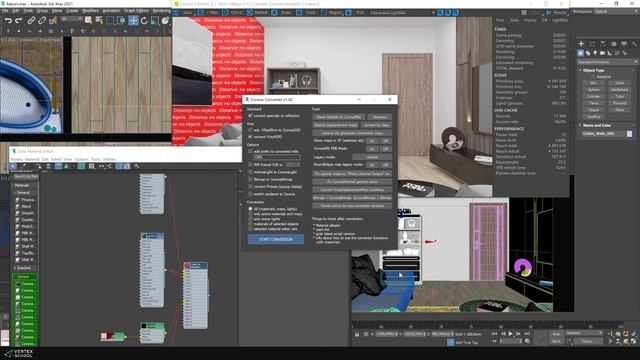Switch to the LightMix tab in Corona VFB
640x360 pixels.
[x=560, y=20]
